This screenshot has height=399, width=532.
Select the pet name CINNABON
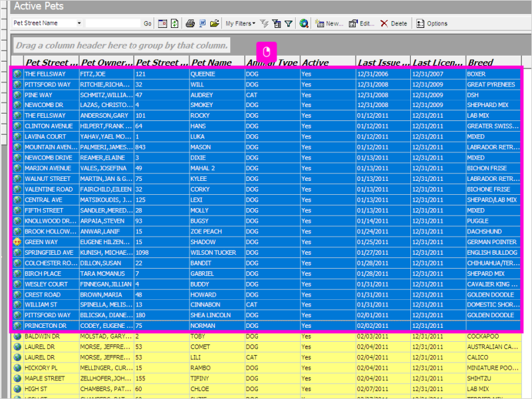205,305
